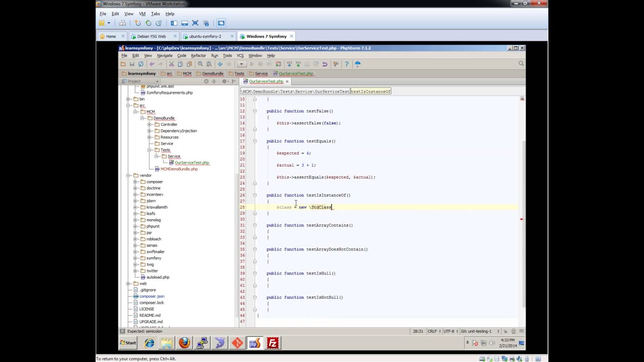Screen dimensions: 644x362
Task: Click the search magnifier at PhpStorm top right
Action: pos(521,64)
